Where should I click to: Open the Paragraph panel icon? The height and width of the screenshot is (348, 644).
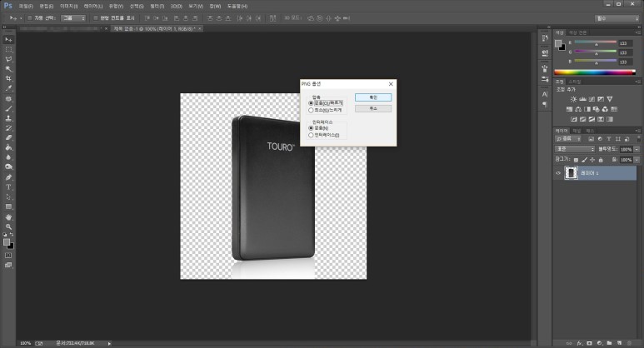click(545, 104)
